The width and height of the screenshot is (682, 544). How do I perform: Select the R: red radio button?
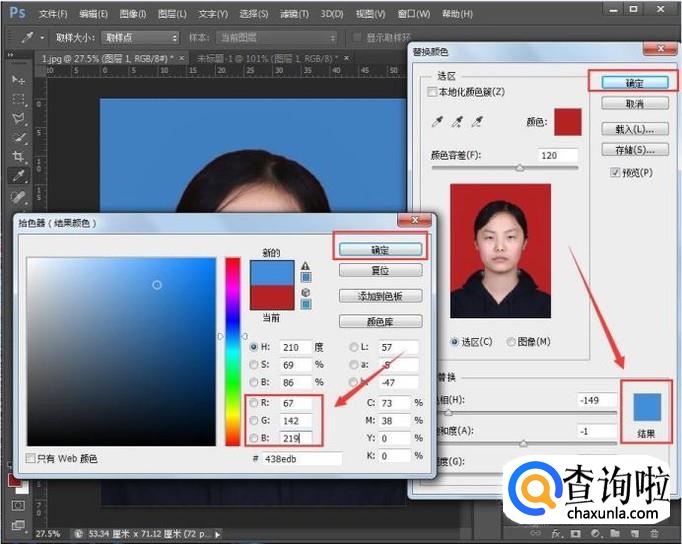tap(254, 403)
